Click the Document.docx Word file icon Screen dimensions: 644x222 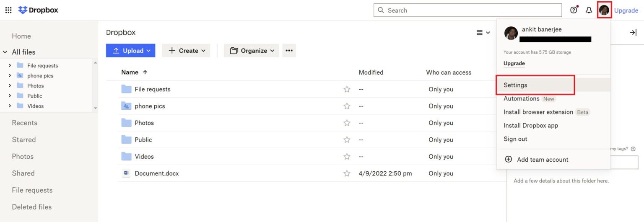pos(126,173)
